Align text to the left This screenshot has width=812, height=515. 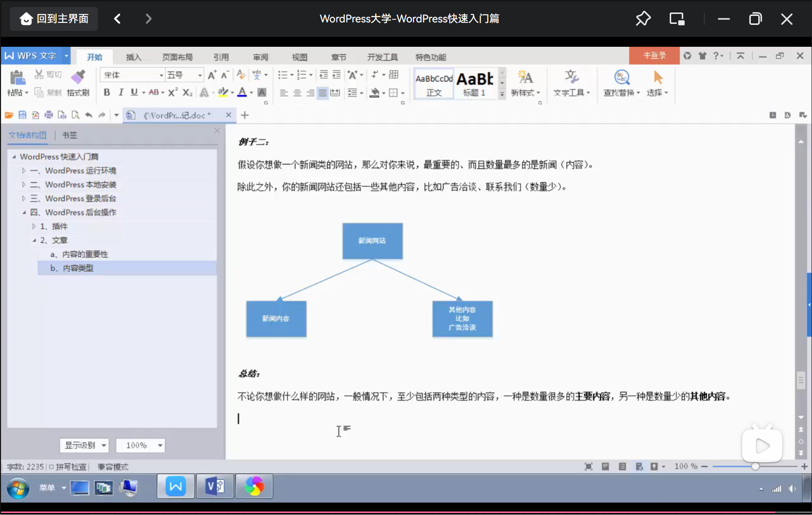(x=284, y=93)
